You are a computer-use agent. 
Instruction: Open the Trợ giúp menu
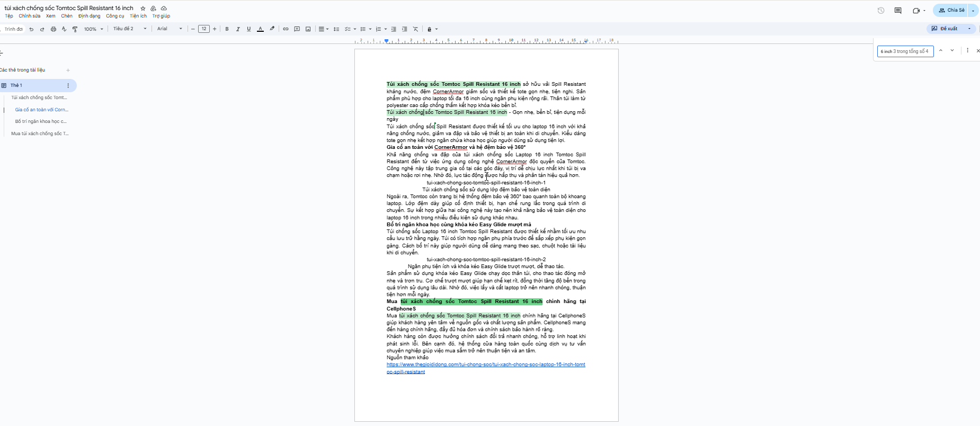[x=162, y=16]
